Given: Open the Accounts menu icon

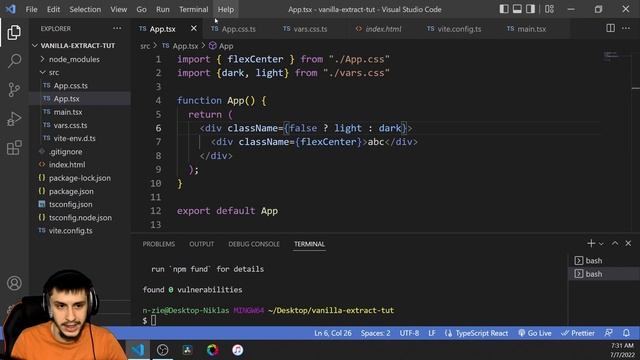Looking at the screenshot, I should pyautogui.click(x=14, y=283).
